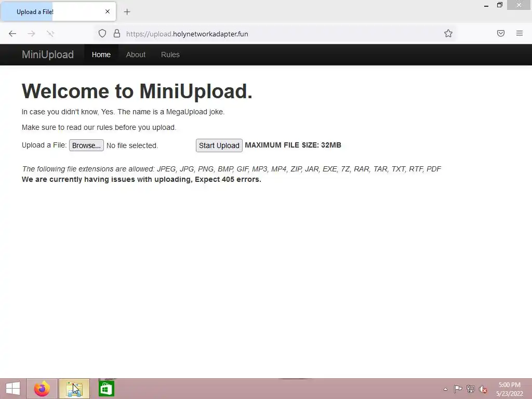532x399 pixels.
Task: Open Action Center flag icon
Action: tap(458, 389)
